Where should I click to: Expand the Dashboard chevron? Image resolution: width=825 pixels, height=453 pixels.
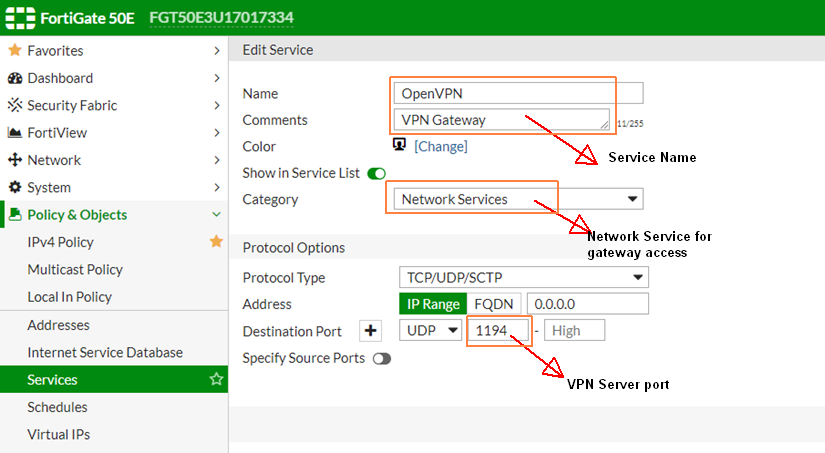[x=217, y=78]
